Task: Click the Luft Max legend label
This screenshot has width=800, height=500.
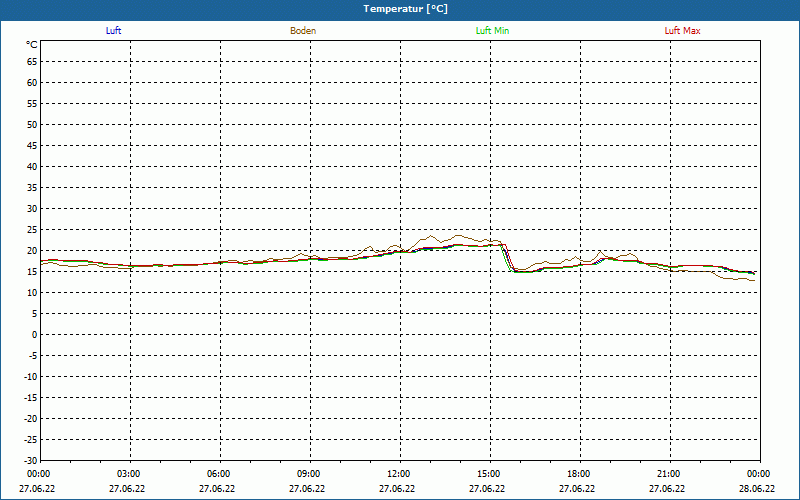Action: (682, 31)
